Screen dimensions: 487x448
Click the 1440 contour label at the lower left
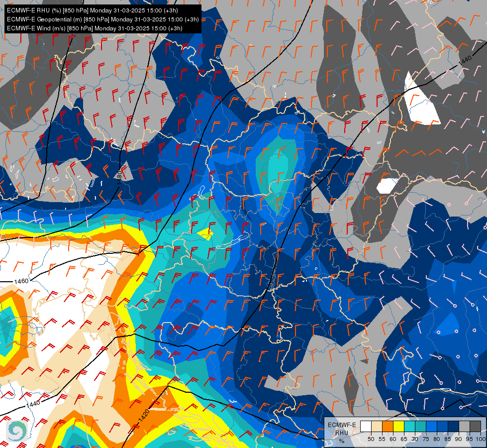pos(33,404)
